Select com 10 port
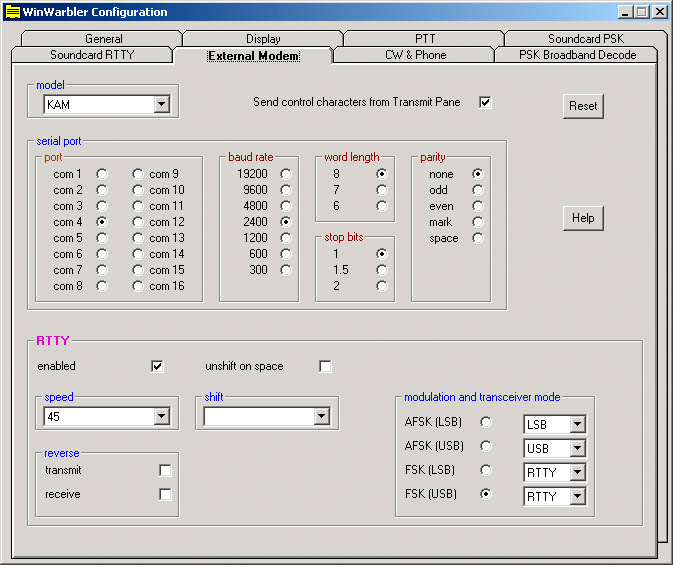 138,190
